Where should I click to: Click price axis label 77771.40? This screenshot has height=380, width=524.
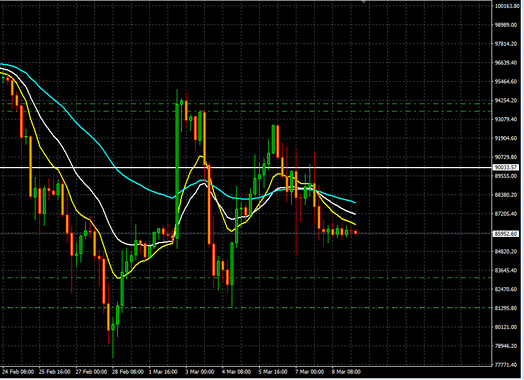pyautogui.click(x=506, y=365)
